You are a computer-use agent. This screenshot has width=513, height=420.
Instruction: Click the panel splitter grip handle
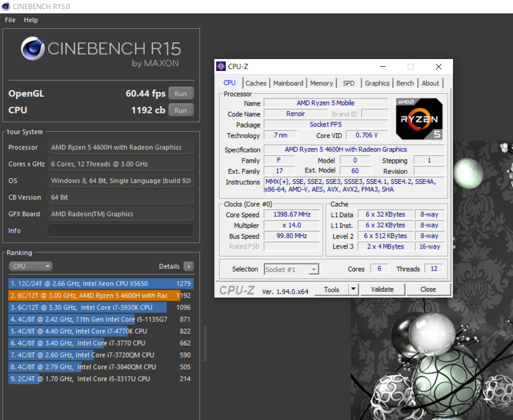coord(205,343)
